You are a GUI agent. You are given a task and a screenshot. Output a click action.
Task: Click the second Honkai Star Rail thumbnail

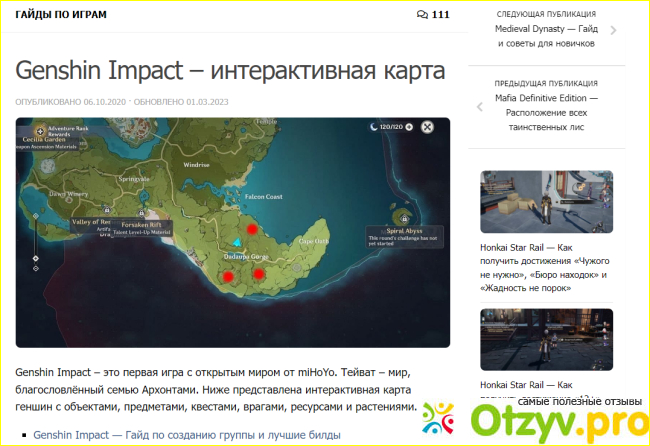pos(546,340)
